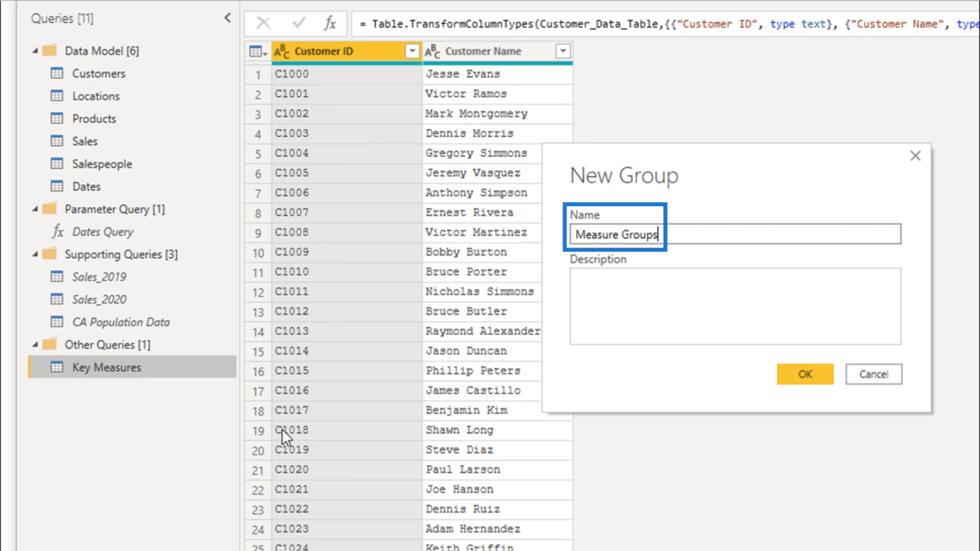Image resolution: width=980 pixels, height=551 pixels.
Task: Click the cancel formula X icon
Action: (264, 23)
